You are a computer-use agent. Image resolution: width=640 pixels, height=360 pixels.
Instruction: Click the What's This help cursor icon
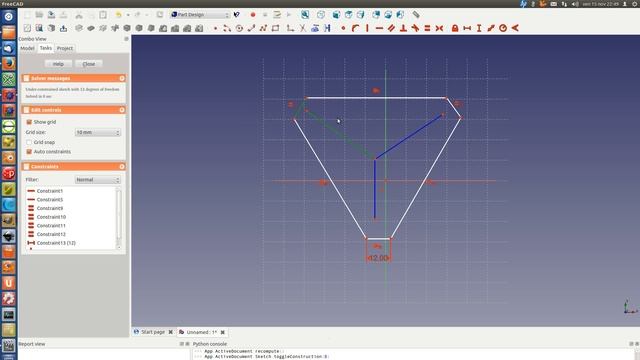237,15
